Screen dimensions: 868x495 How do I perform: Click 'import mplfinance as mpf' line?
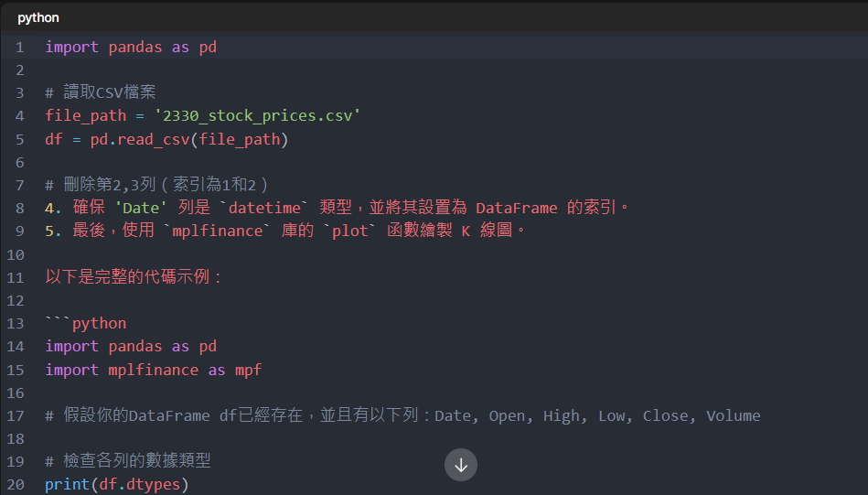pos(153,370)
